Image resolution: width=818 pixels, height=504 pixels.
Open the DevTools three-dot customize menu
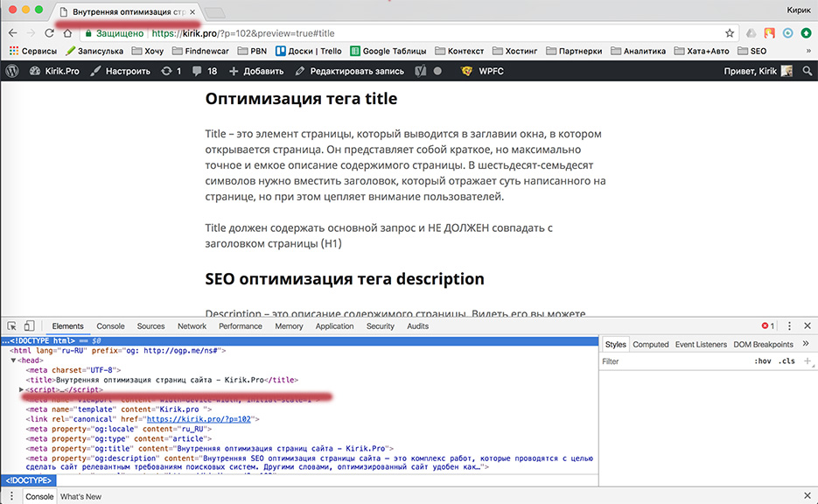[789, 326]
